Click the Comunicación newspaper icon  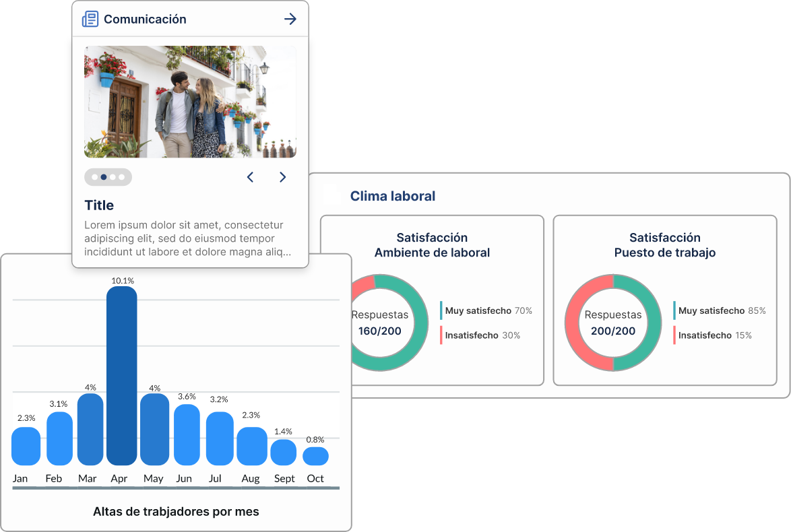click(90, 20)
